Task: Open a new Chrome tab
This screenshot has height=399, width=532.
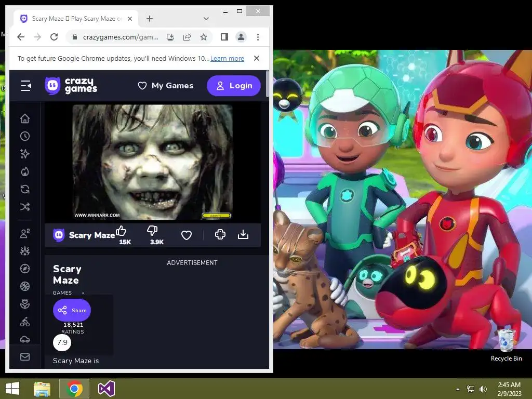Action: point(150,19)
